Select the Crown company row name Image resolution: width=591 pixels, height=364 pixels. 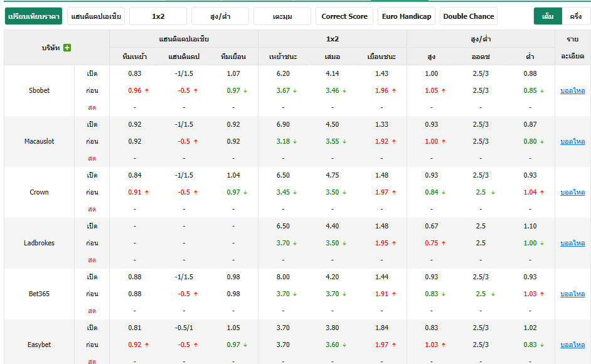(39, 193)
